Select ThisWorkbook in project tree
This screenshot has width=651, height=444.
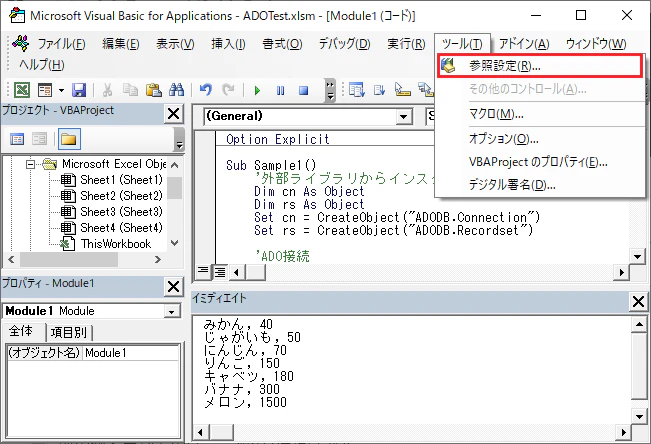pos(116,244)
